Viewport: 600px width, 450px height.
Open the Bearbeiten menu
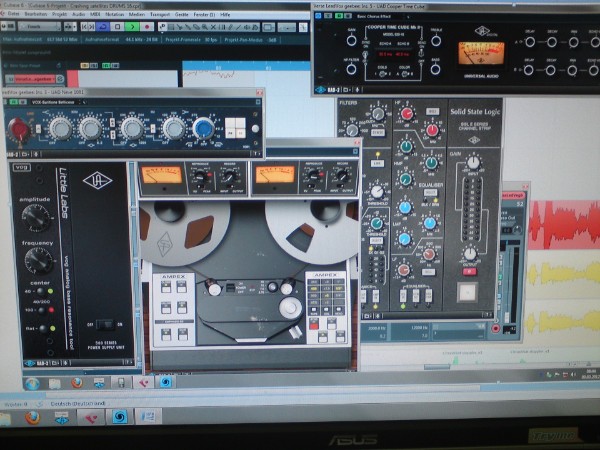click(x=36, y=14)
